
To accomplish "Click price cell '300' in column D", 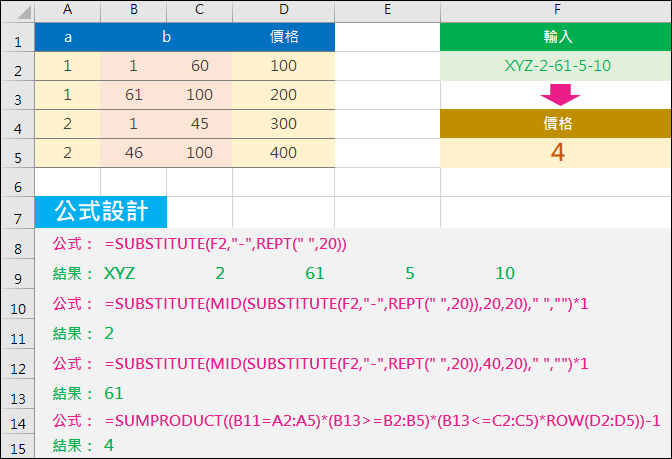I will 284,124.
